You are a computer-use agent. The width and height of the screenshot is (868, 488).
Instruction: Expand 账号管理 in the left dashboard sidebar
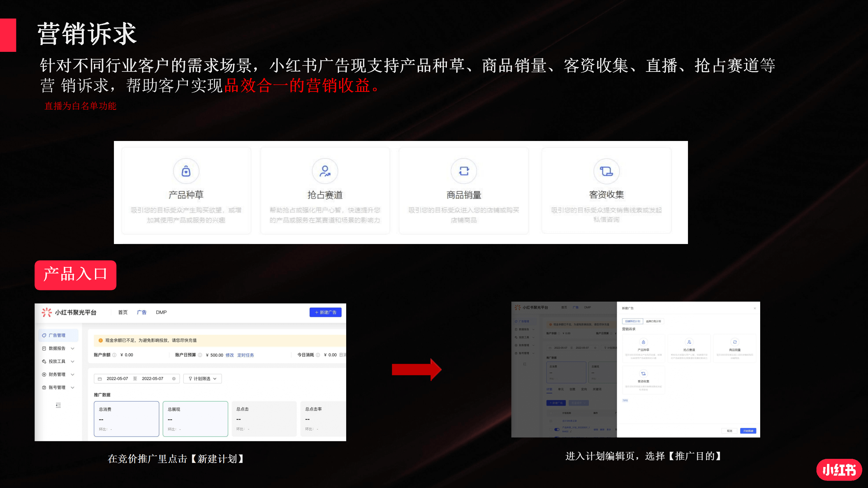pyautogui.click(x=73, y=387)
